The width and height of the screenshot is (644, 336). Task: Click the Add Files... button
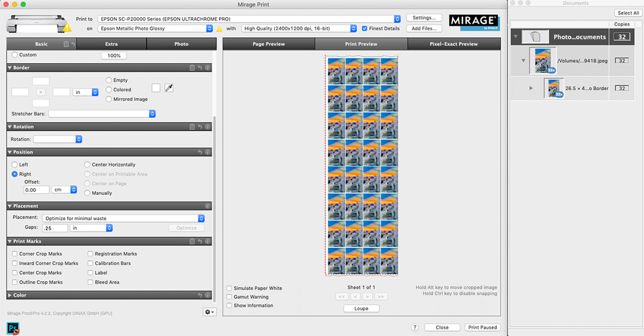[x=424, y=29]
